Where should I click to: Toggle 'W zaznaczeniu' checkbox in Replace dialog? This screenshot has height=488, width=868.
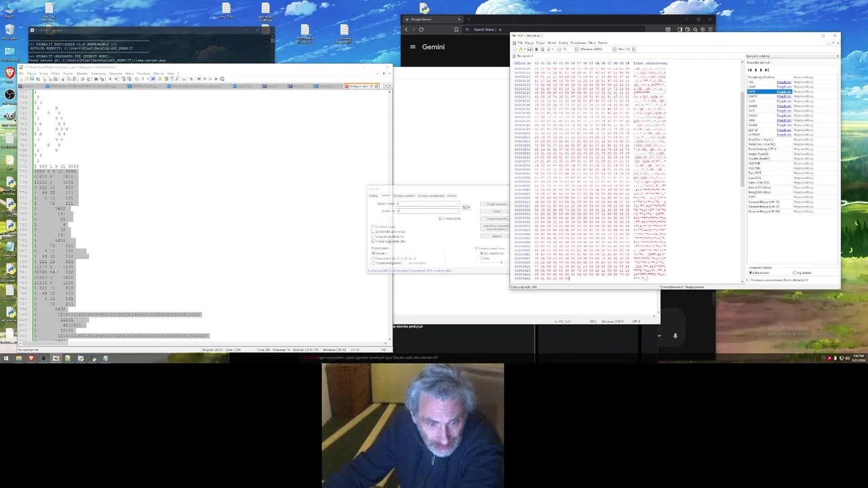pyautogui.click(x=441, y=218)
